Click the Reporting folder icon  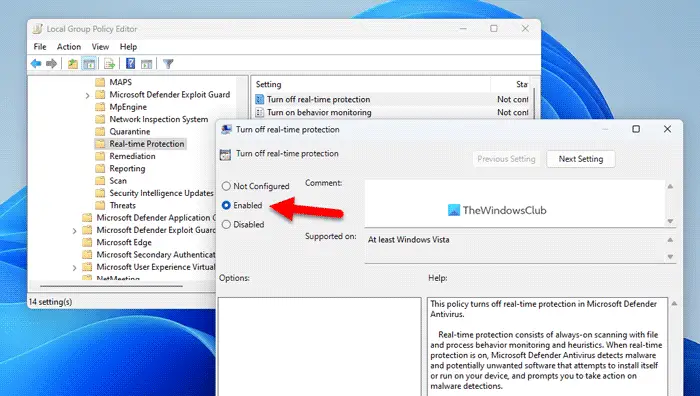coord(100,168)
